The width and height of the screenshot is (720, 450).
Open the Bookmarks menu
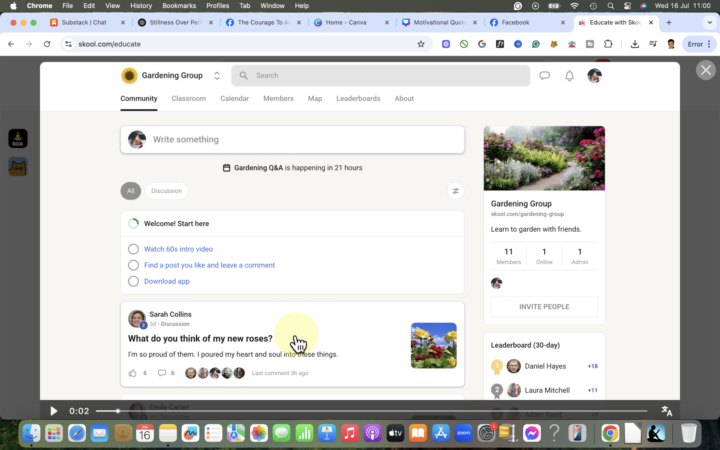pyautogui.click(x=179, y=6)
